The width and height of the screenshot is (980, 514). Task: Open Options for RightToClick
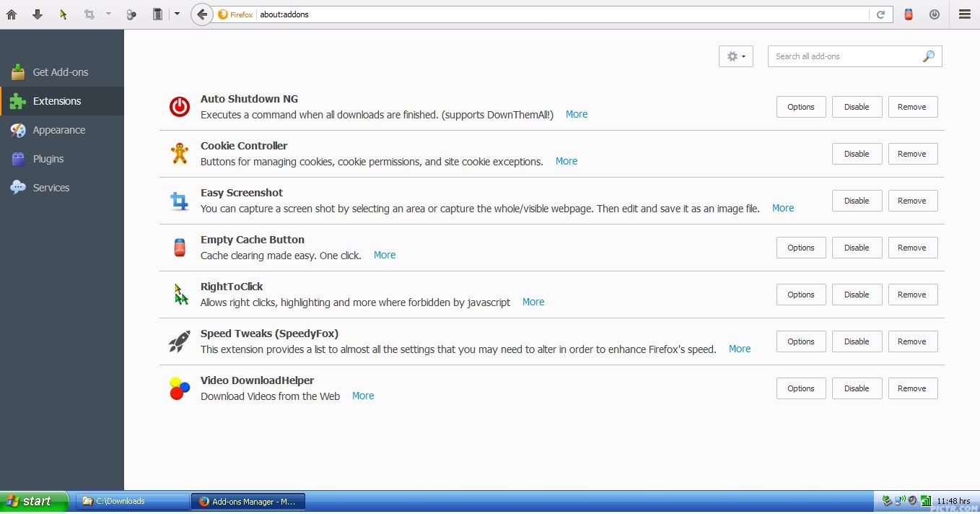(801, 295)
